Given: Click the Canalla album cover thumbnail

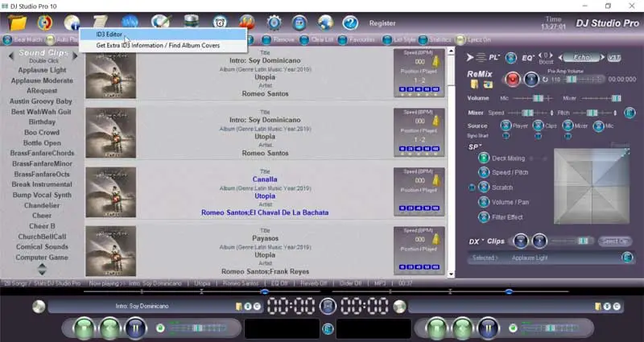Looking at the screenshot, I should click(110, 192).
